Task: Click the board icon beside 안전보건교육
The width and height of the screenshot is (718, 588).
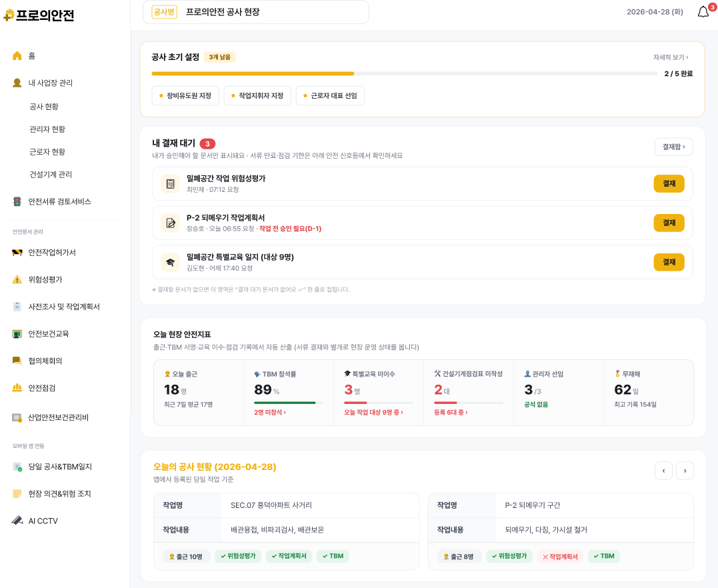Action: [x=17, y=334]
